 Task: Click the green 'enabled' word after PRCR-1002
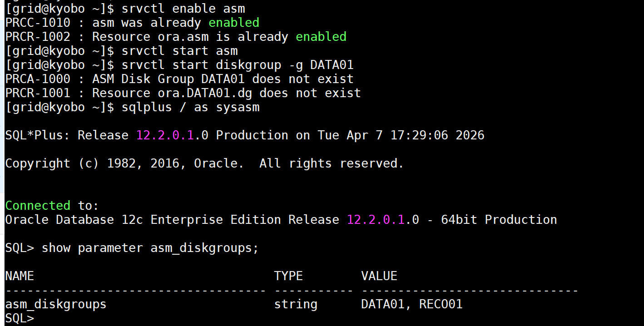[x=321, y=36]
